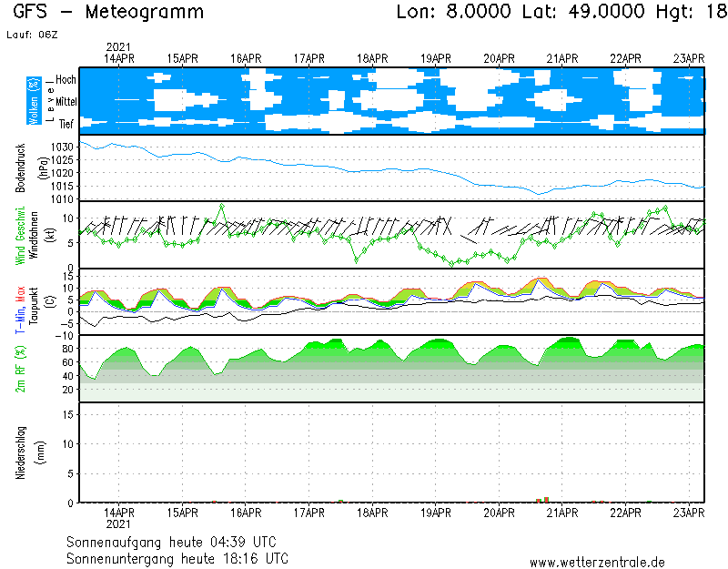The height and width of the screenshot is (569, 728).
Task: Click the blue Wolken legend box
Action: [x=35, y=100]
